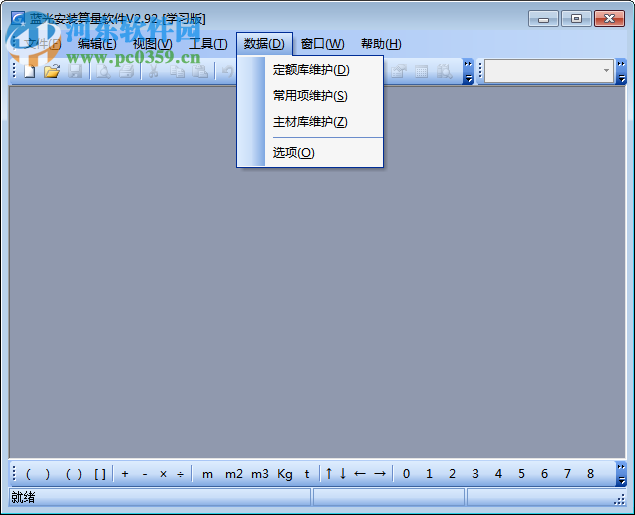
Task: Choose 选项(O) from Data menu
Action: point(310,153)
